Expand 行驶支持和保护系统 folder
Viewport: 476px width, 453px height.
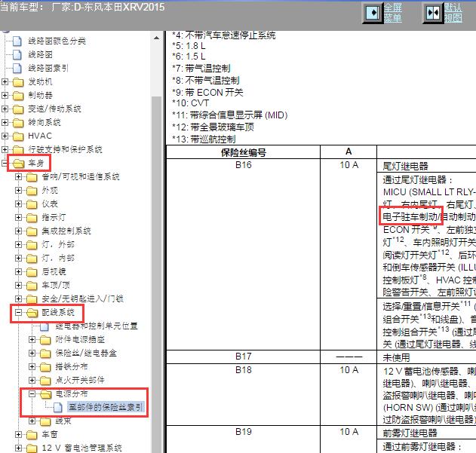coord(5,149)
